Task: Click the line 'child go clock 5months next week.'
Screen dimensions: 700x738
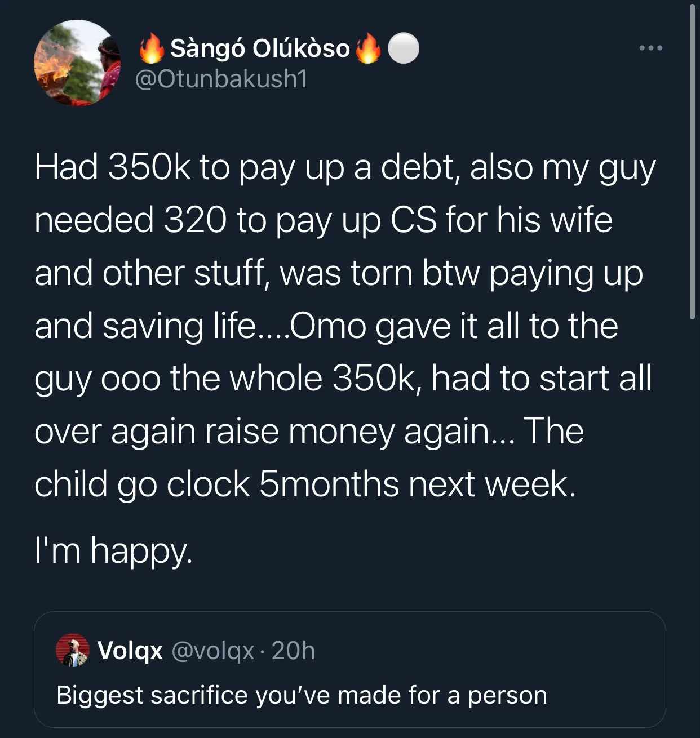Action: pyautogui.click(x=305, y=484)
